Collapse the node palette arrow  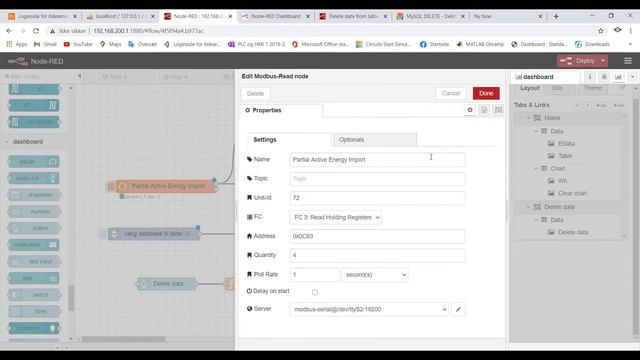pyautogui.click(x=80, y=76)
